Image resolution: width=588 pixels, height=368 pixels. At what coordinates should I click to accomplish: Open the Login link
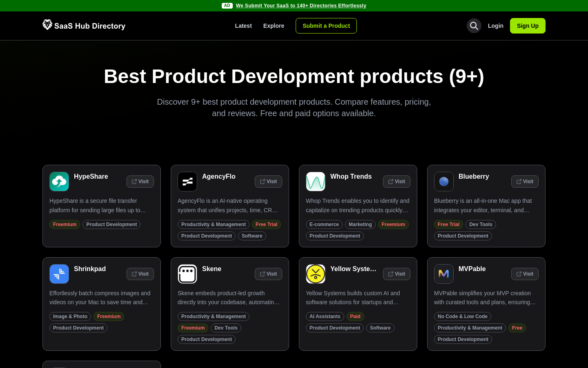coord(496,26)
